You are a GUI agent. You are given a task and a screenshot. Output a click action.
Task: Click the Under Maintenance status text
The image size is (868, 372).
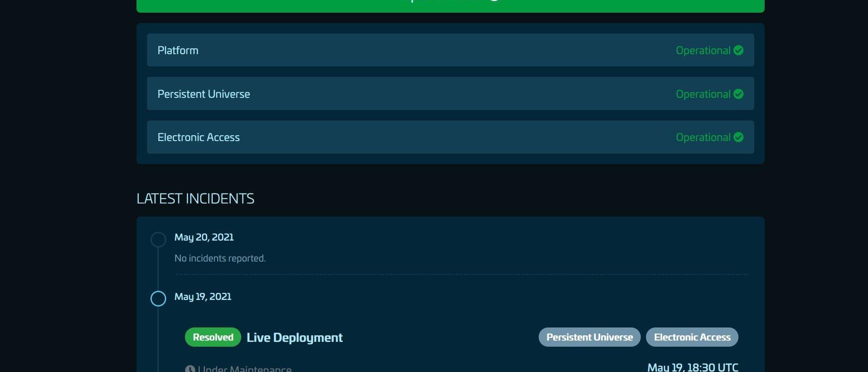245,369
